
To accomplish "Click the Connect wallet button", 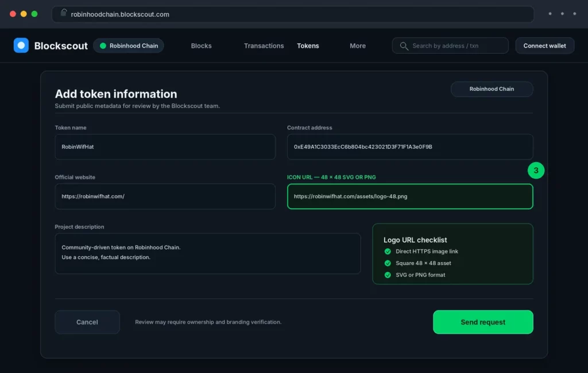I will click(544, 46).
